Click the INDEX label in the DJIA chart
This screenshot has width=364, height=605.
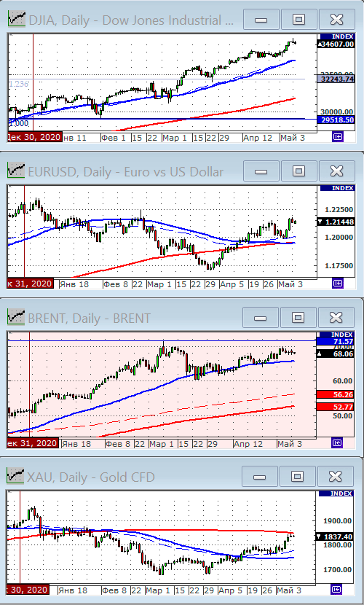[336, 36]
